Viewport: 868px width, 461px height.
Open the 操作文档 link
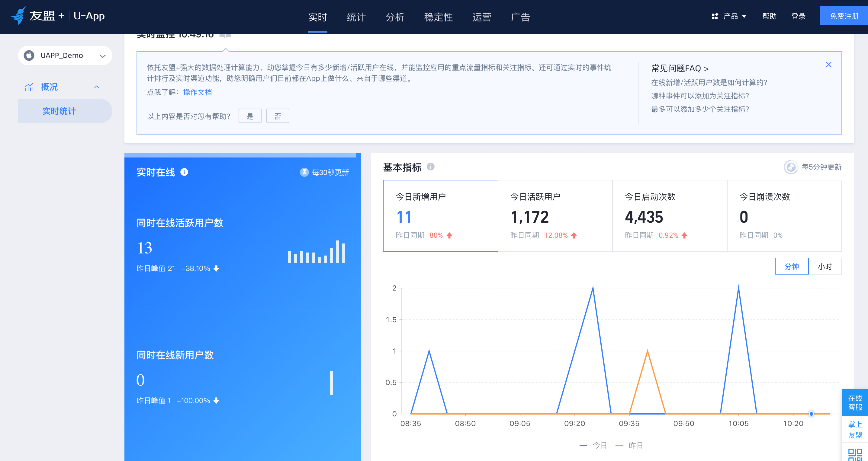point(197,92)
